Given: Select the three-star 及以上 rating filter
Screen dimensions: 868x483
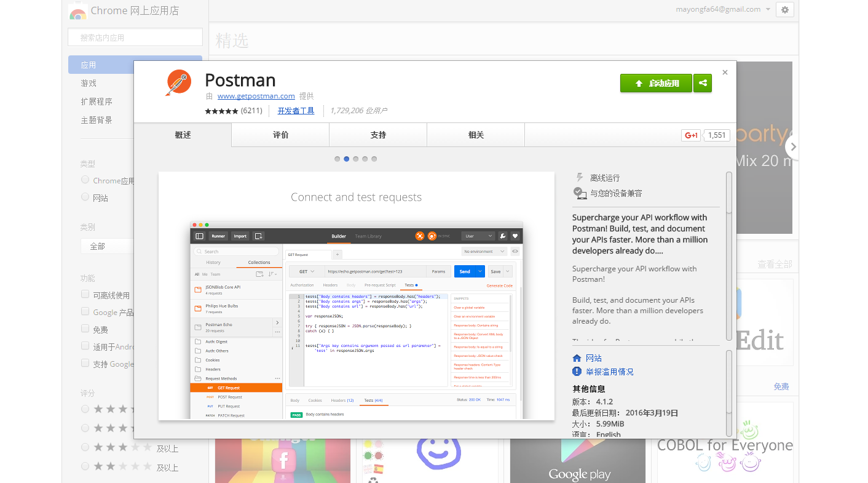Looking at the screenshot, I should pyautogui.click(x=85, y=447).
